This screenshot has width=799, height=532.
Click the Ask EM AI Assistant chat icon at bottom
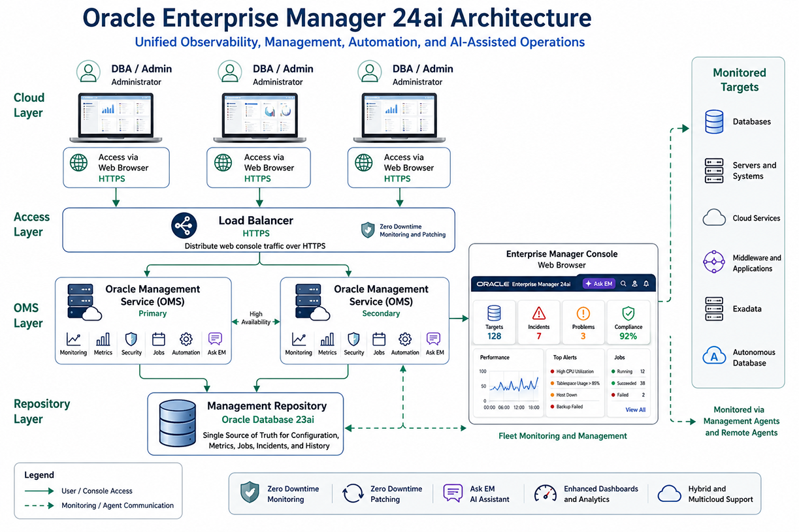(453, 493)
